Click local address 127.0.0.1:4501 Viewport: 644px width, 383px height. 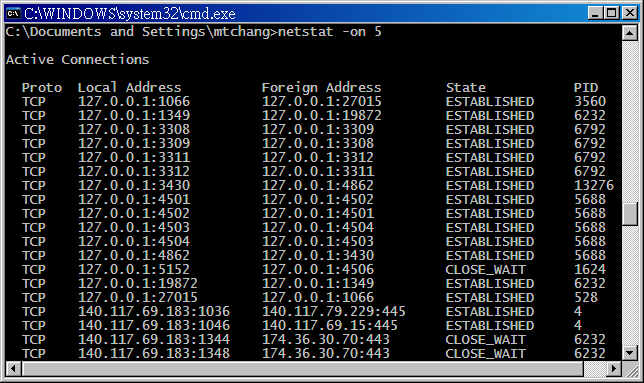click(x=134, y=200)
